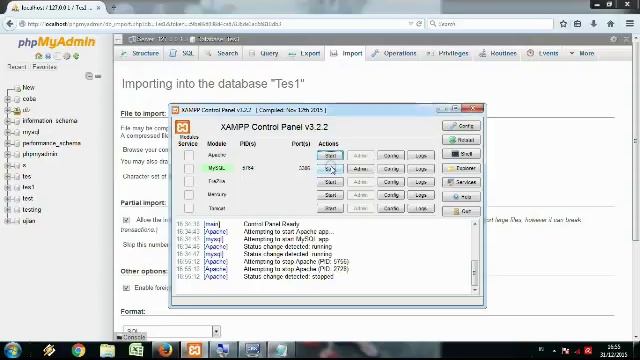The width and height of the screenshot is (640, 360).
Task: Open File Explorer folder from taskbar
Action: pyautogui.click(x=107, y=350)
